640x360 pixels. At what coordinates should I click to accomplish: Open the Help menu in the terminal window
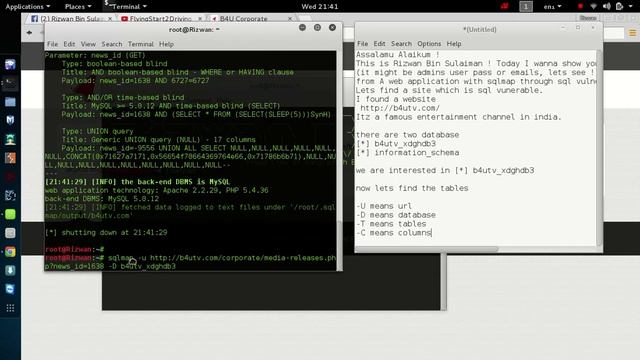166,44
